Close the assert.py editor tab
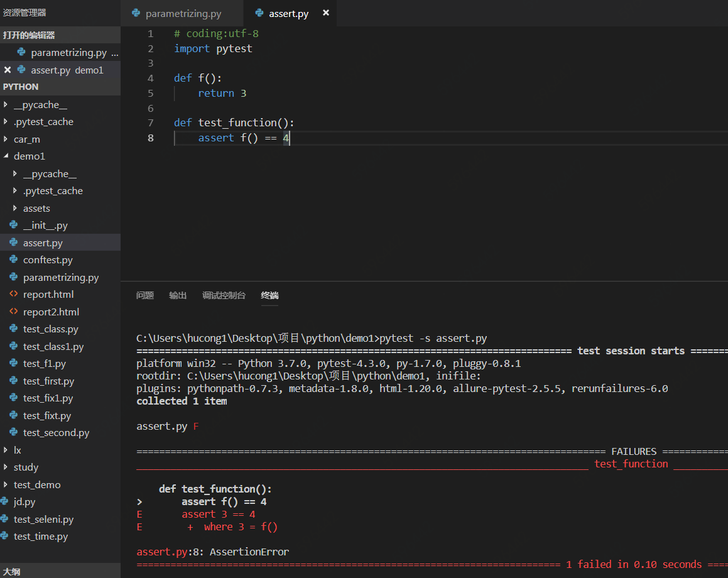 [325, 13]
